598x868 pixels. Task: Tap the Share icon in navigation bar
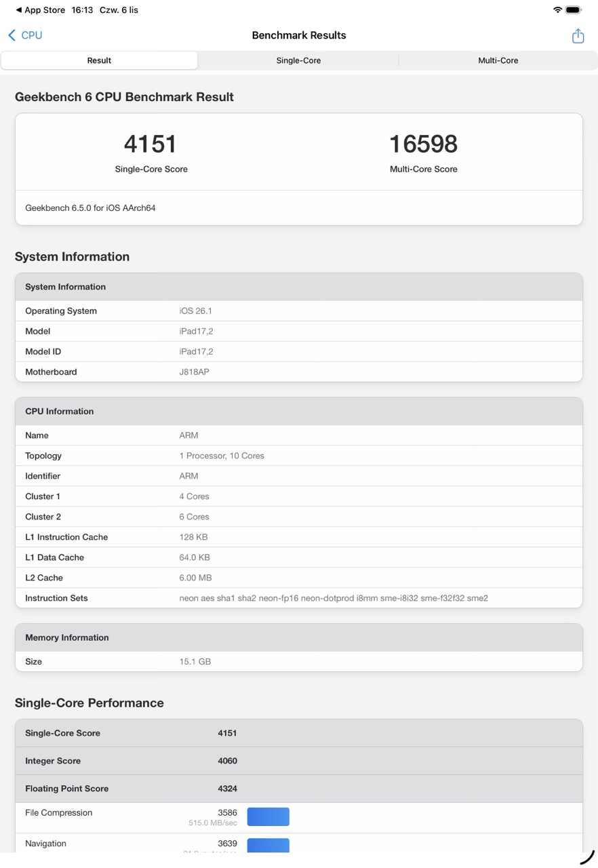click(x=578, y=36)
